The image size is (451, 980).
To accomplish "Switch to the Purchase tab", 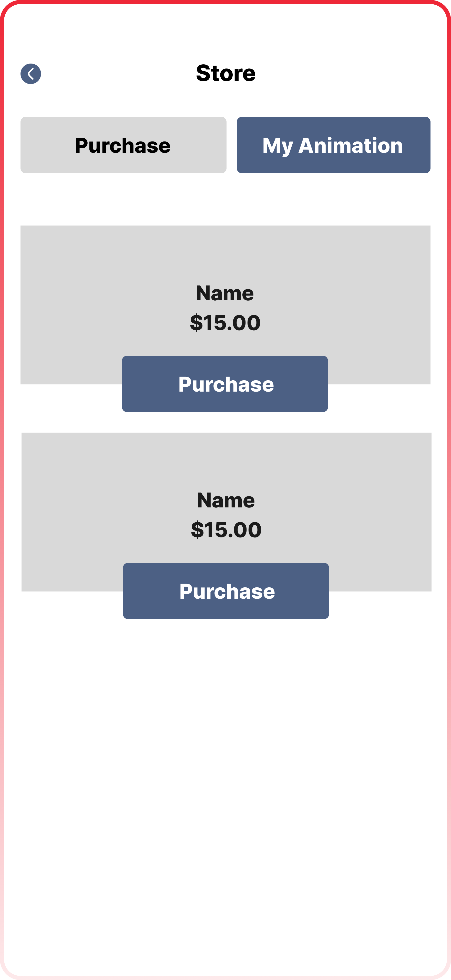I will pos(123,145).
